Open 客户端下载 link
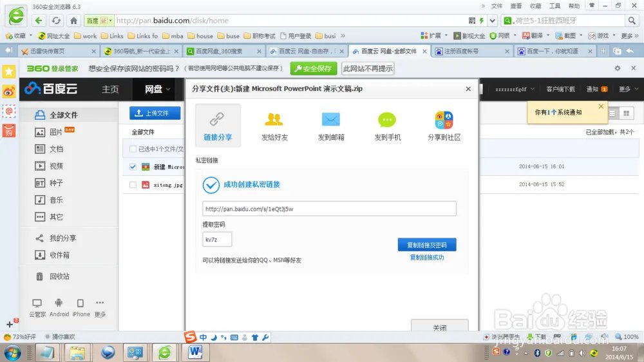 [x=560, y=89]
